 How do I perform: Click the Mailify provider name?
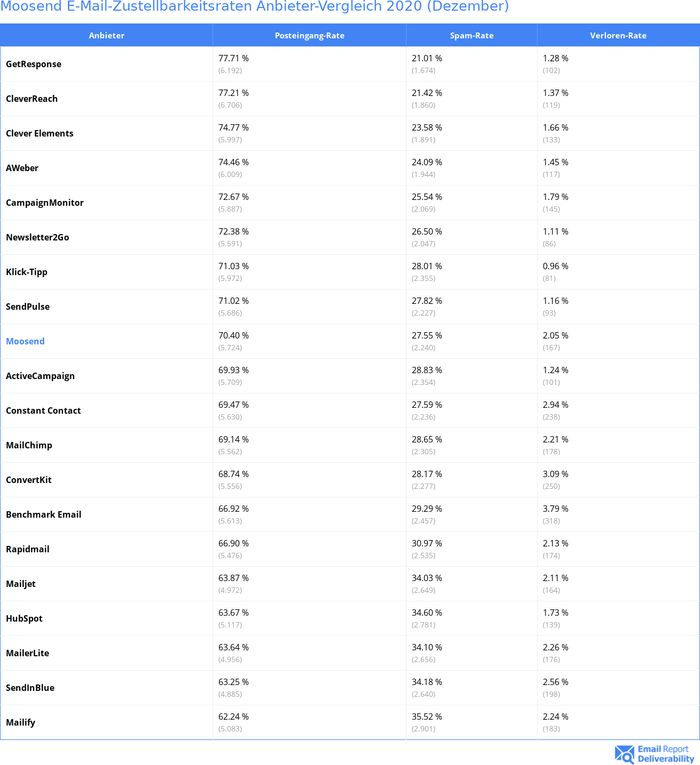[20, 722]
